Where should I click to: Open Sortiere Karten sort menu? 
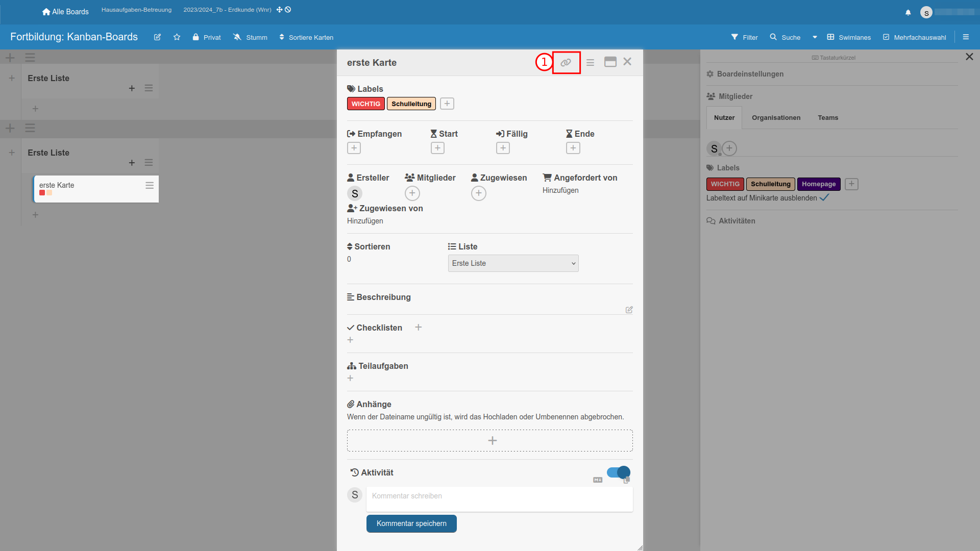(x=306, y=37)
